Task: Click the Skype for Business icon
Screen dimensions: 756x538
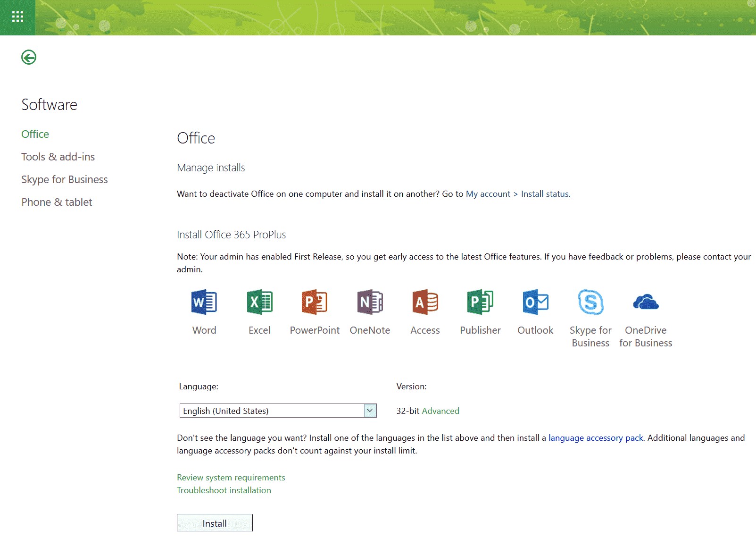Action: click(x=590, y=302)
